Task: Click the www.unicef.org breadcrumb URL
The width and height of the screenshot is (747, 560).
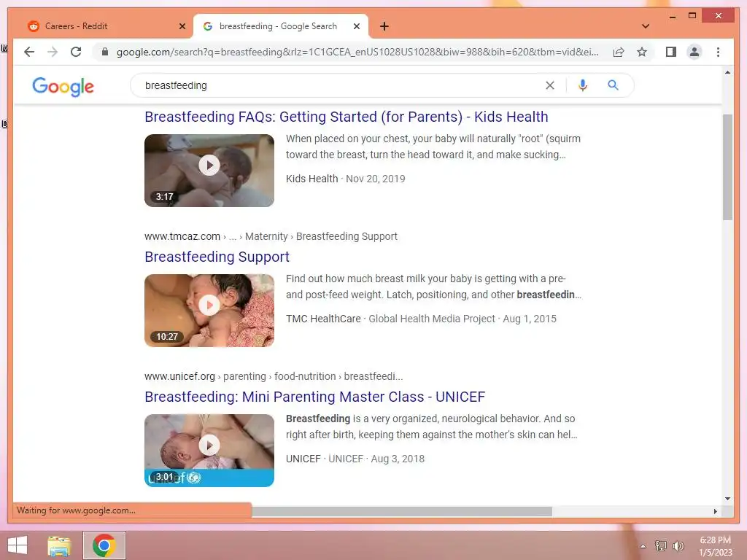Action: (179, 376)
